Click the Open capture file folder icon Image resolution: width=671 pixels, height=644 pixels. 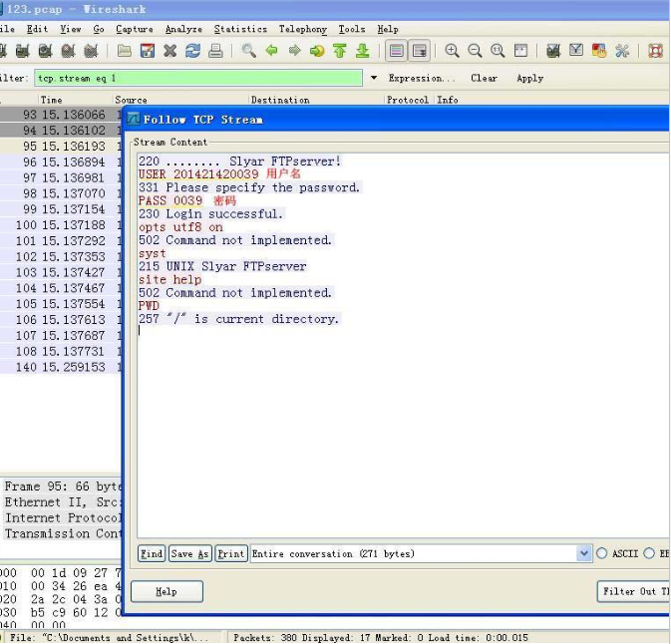click(125, 51)
